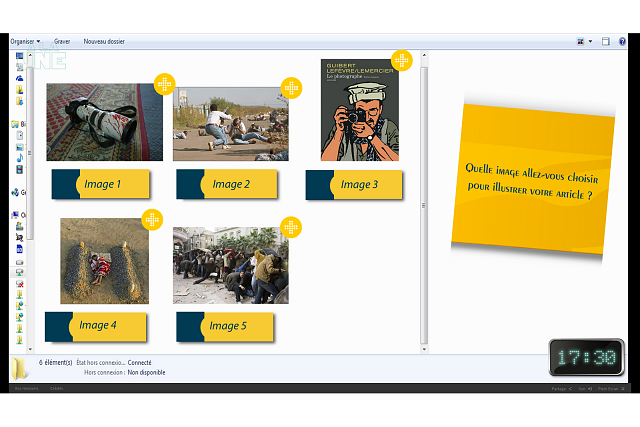Enlarge Image 4 with its plus icon

(152, 220)
